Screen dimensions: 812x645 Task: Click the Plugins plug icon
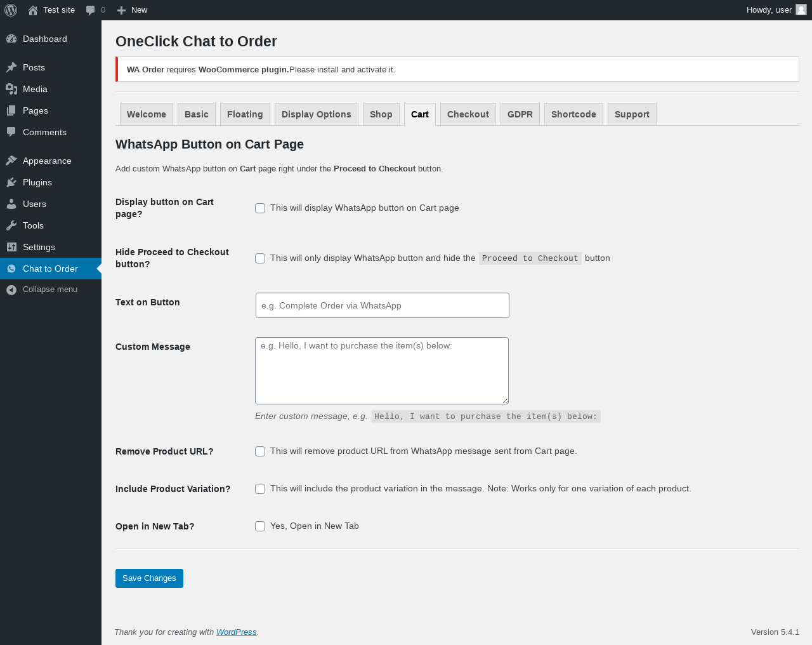click(11, 182)
